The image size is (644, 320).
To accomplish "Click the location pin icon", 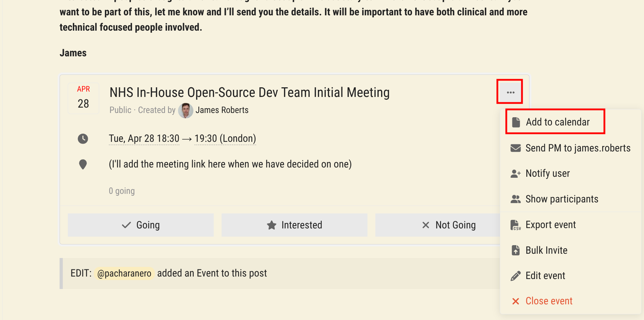I will click(x=83, y=164).
